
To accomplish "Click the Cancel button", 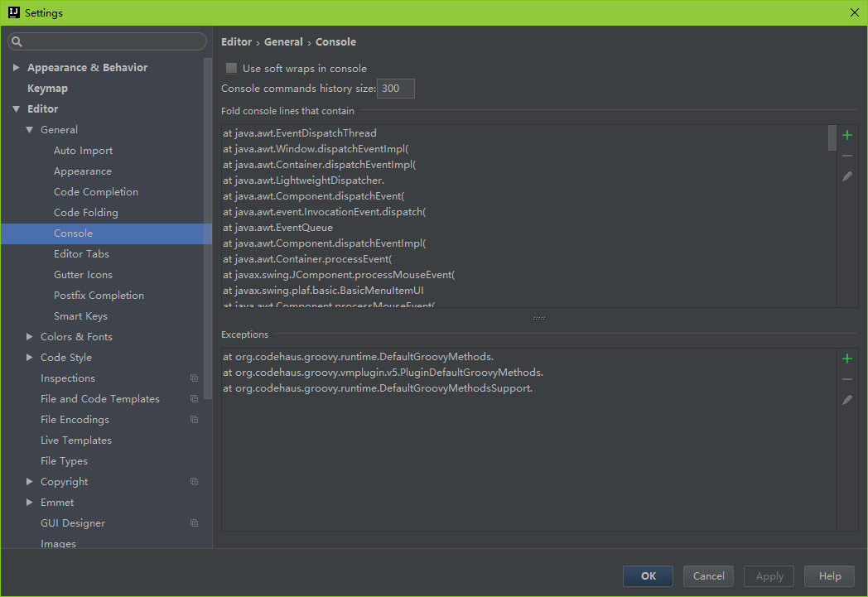I will tap(708, 576).
